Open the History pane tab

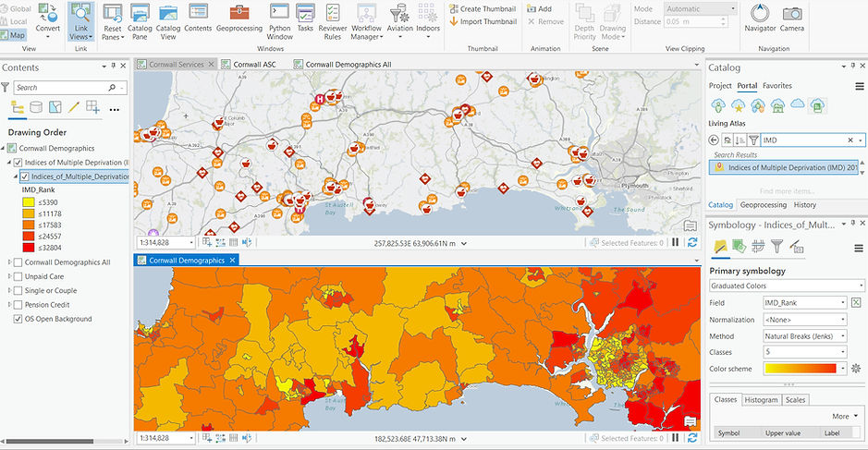pyautogui.click(x=805, y=205)
